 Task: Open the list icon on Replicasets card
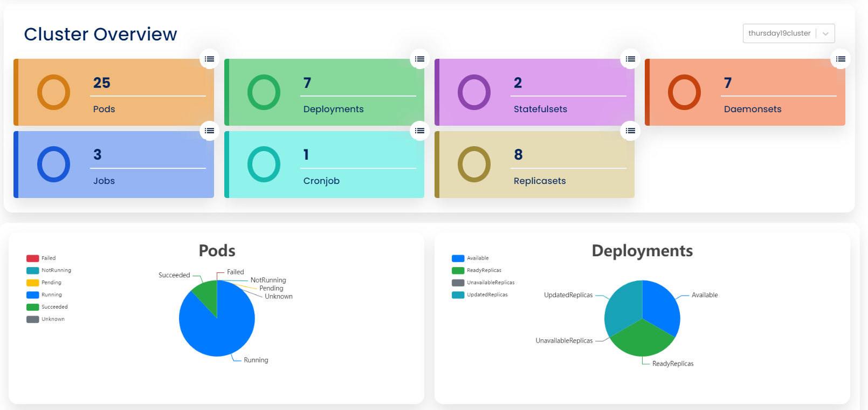point(630,131)
